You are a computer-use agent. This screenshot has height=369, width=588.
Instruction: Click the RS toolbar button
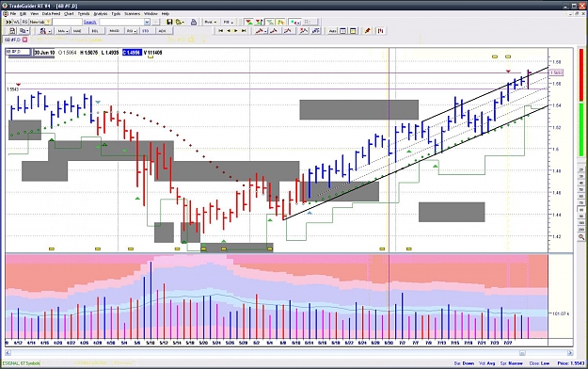click(x=24, y=23)
